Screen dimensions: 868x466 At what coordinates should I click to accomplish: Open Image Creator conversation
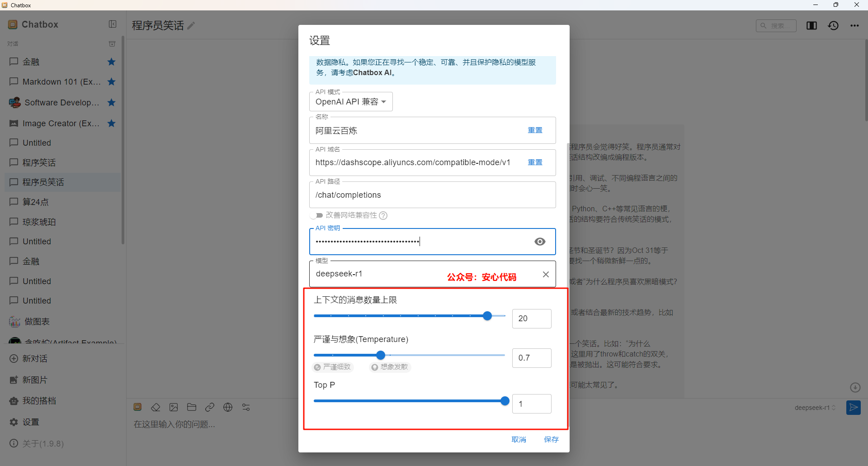(62, 123)
